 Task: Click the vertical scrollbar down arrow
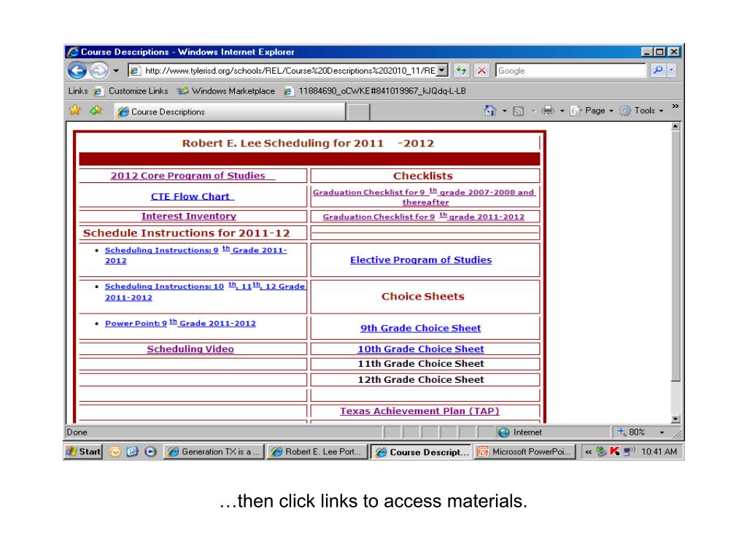click(675, 419)
